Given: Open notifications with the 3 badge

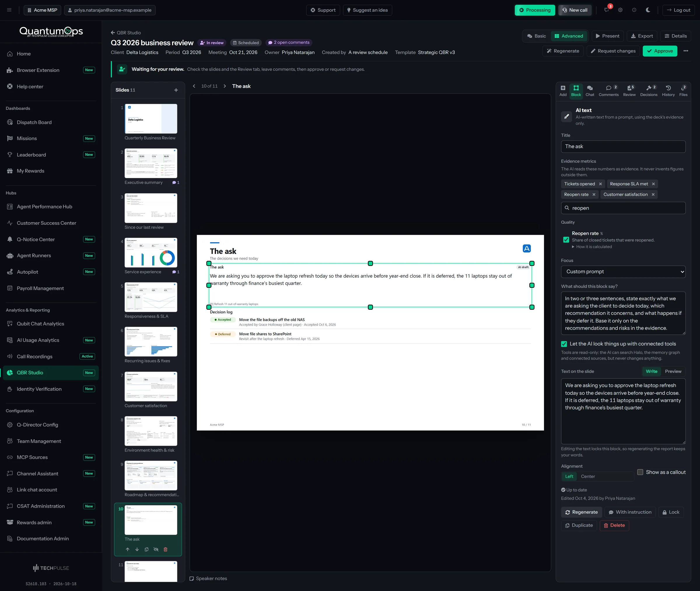Looking at the screenshot, I should point(607,10).
